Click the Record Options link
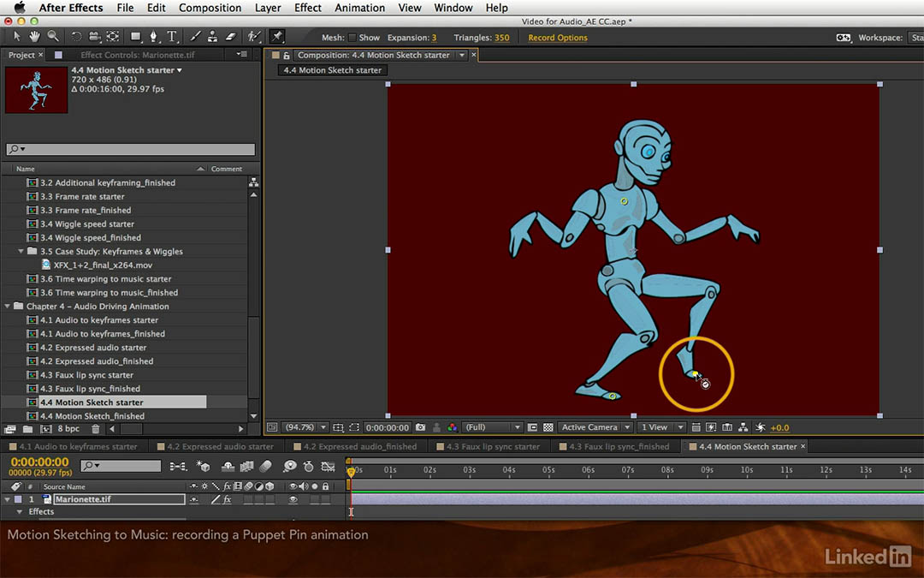 558,37
